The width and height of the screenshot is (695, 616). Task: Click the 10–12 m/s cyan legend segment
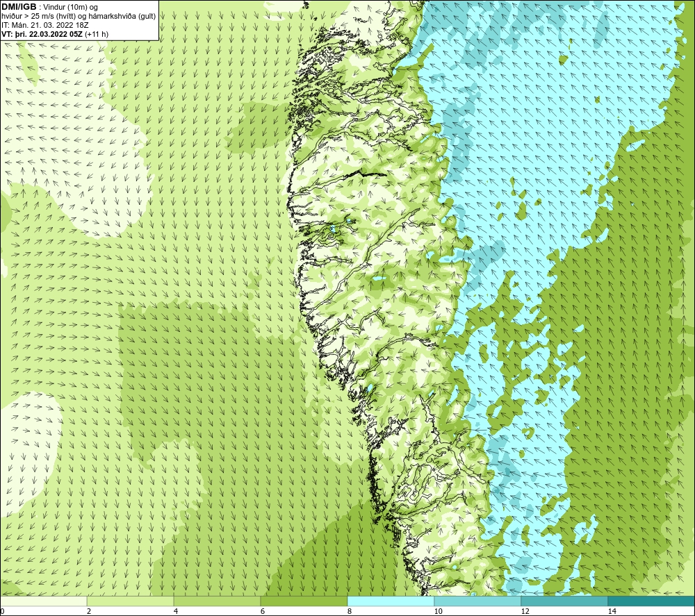point(478,601)
